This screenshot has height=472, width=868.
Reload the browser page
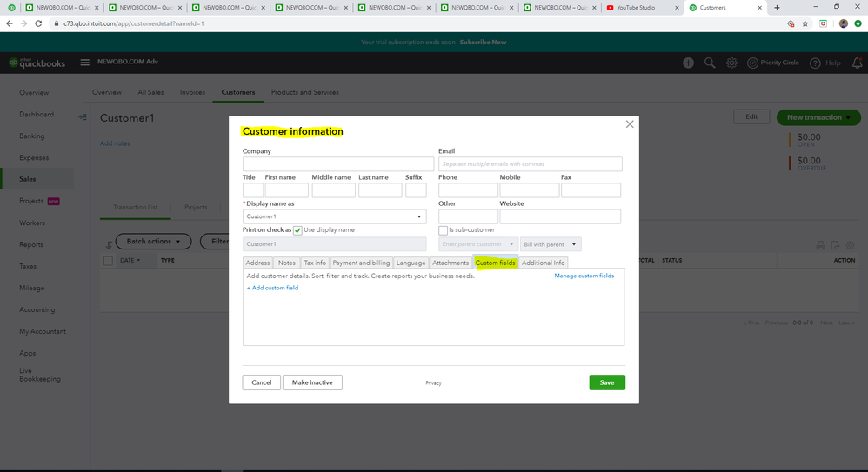pyautogui.click(x=38, y=23)
